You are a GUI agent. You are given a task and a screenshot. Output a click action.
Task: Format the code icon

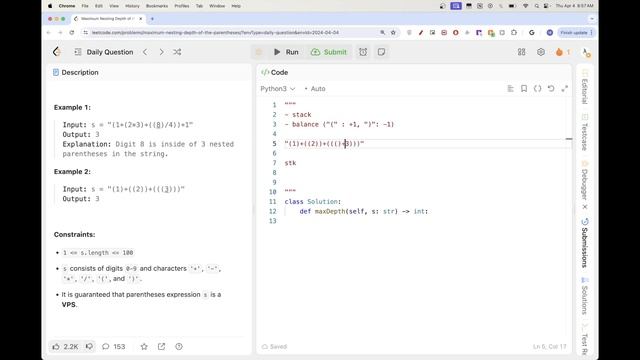[511, 89]
